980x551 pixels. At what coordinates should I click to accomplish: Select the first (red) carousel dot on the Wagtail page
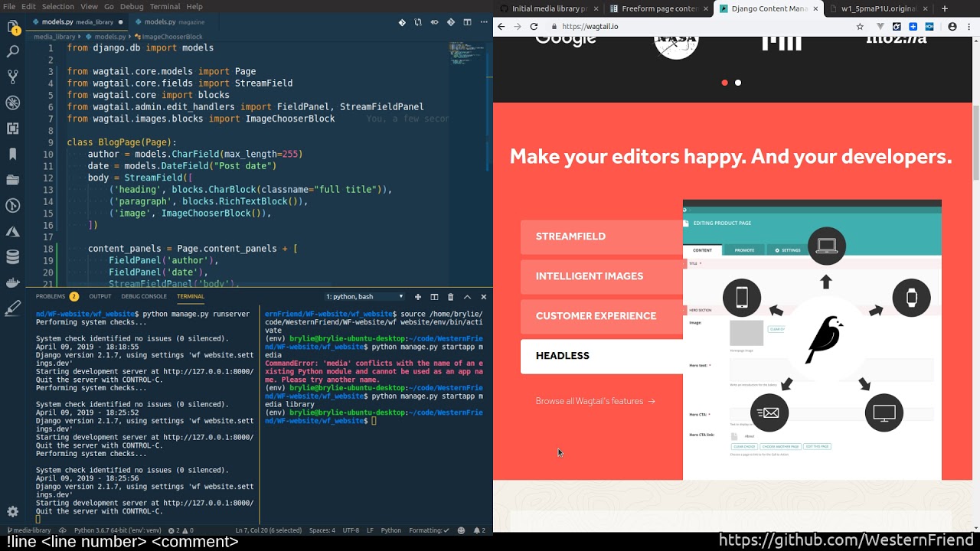(725, 83)
